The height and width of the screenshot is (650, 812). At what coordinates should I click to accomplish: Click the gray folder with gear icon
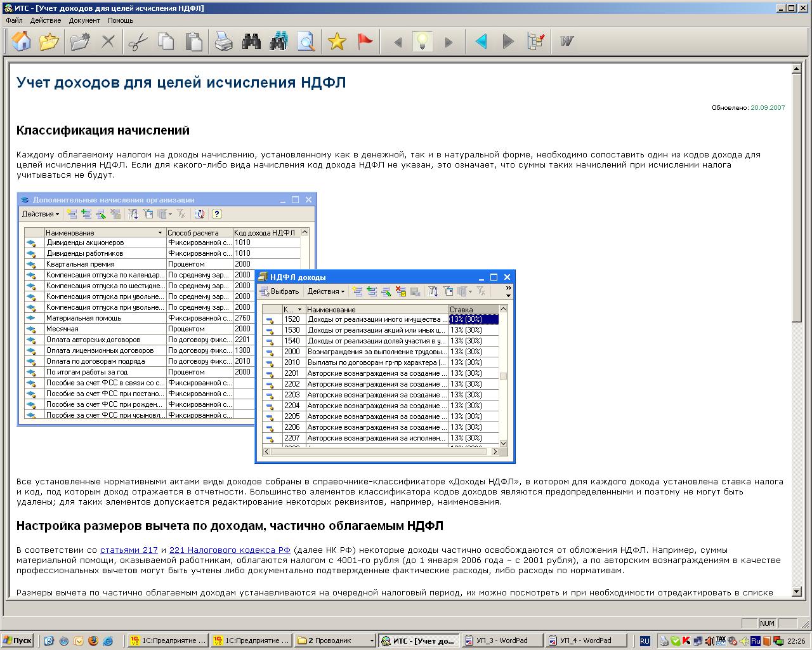coord(80,42)
